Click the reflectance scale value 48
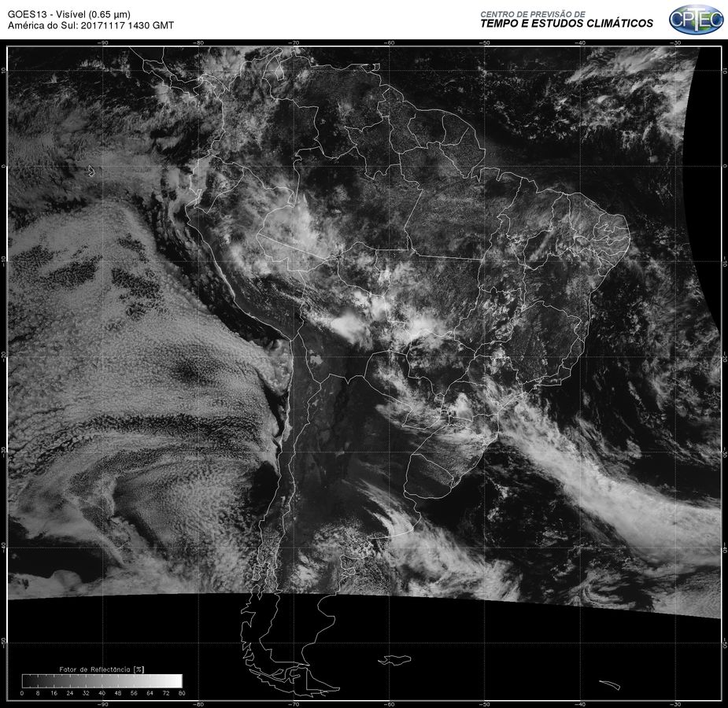The height and width of the screenshot is (708, 728). point(118,693)
